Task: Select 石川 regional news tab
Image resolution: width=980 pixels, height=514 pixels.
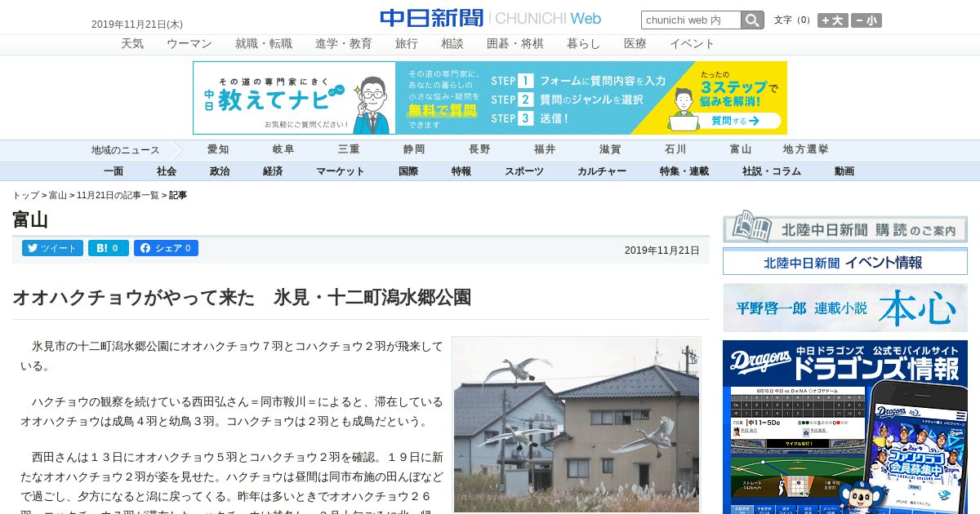Action: point(675,149)
